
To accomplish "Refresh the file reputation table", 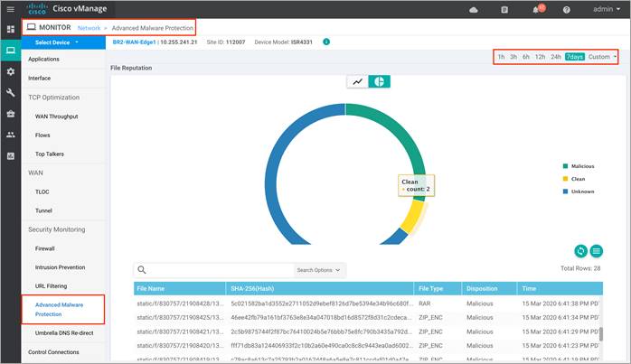I will click(x=580, y=251).
